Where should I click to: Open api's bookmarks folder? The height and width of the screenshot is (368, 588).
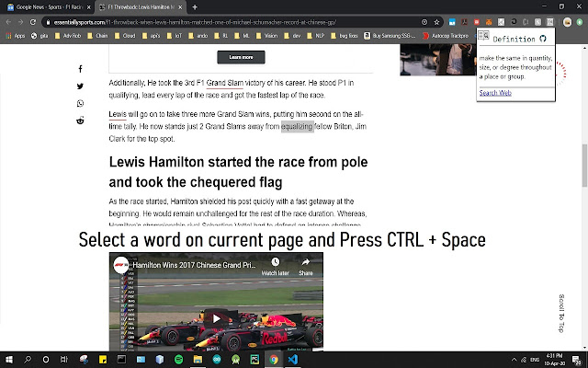click(x=151, y=36)
